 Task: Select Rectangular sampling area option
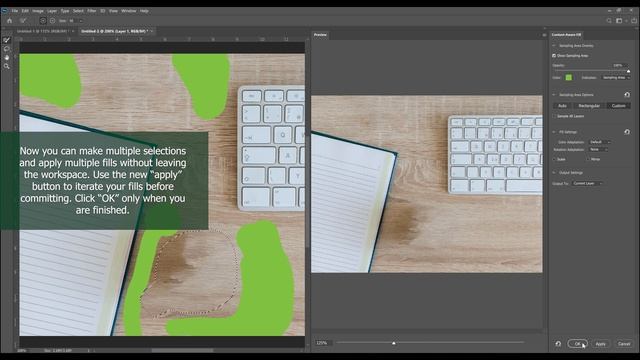(x=589, y=106)
